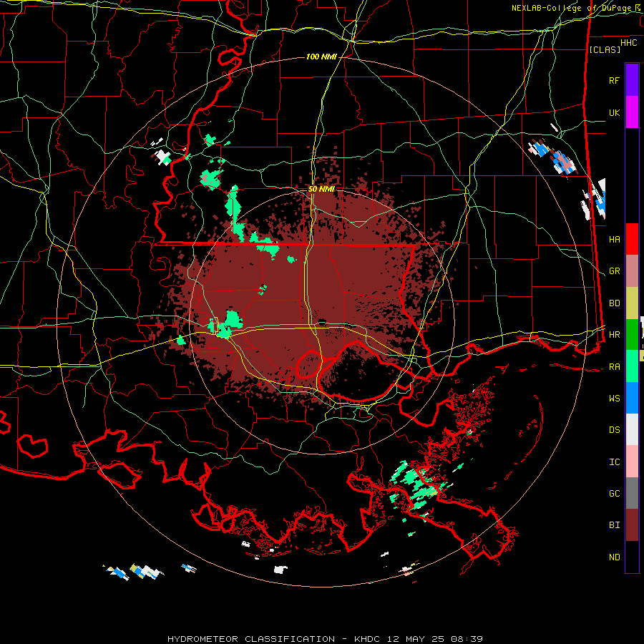Click the DS white legend swatch
The height and width of the screenshot is (644, 644).
click(x=632, y=429)
